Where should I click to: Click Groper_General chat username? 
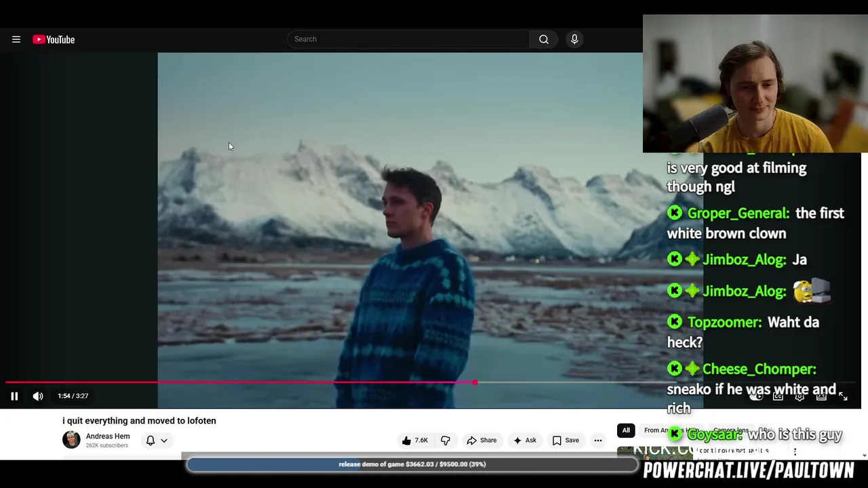tap(738, 213)
